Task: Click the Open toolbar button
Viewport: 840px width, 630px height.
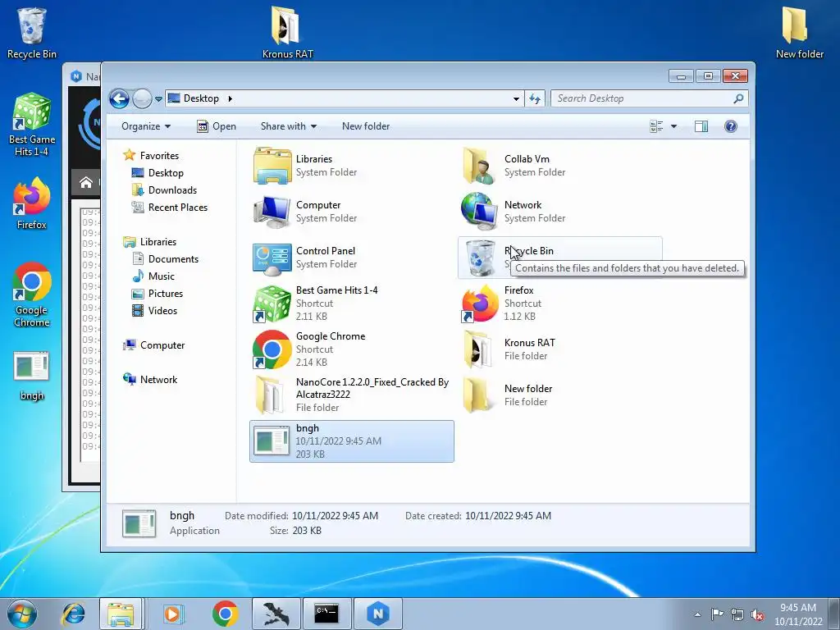Action: coord(217,126)
